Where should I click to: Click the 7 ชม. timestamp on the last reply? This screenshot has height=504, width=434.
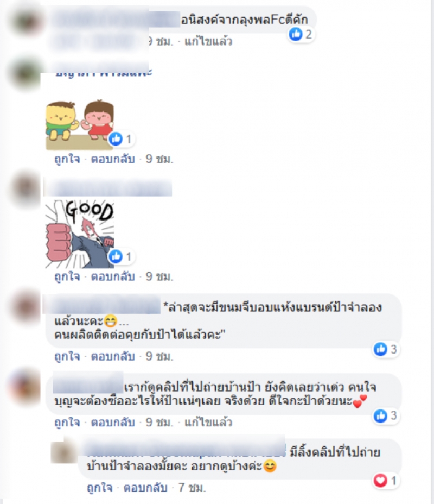coord(192,488)
